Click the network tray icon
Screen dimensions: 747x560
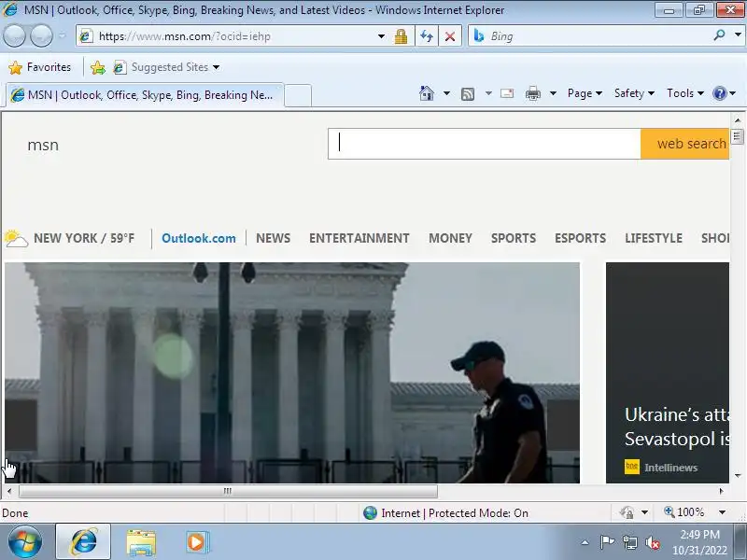click(629, 542)
